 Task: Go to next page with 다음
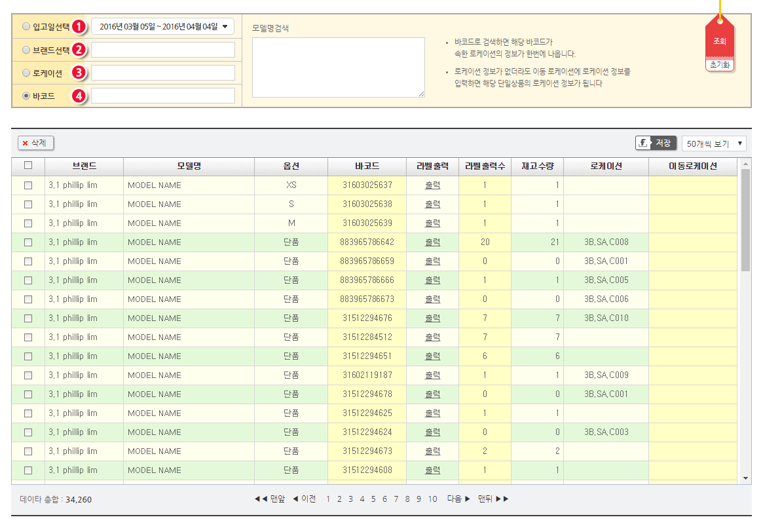(458, 499)
